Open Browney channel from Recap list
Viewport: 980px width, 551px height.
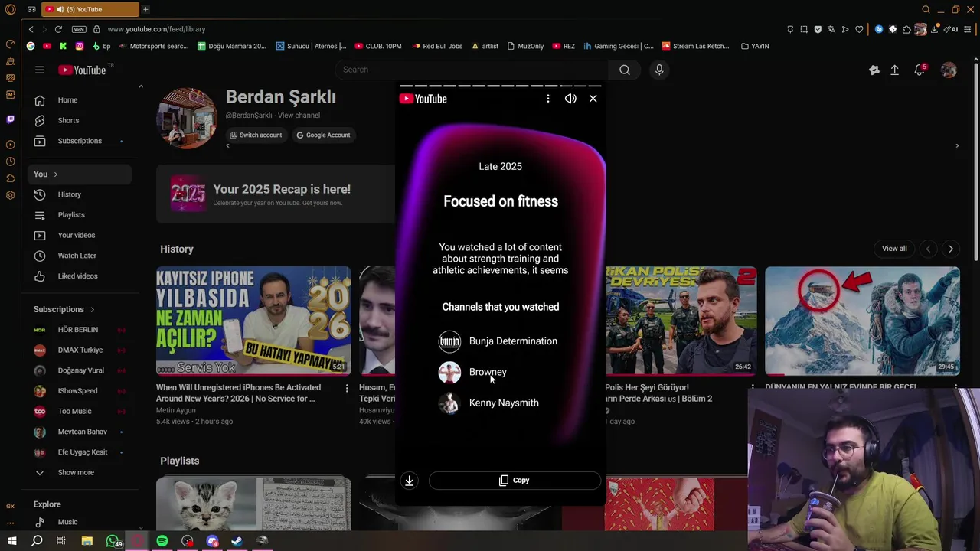[473, 372]
